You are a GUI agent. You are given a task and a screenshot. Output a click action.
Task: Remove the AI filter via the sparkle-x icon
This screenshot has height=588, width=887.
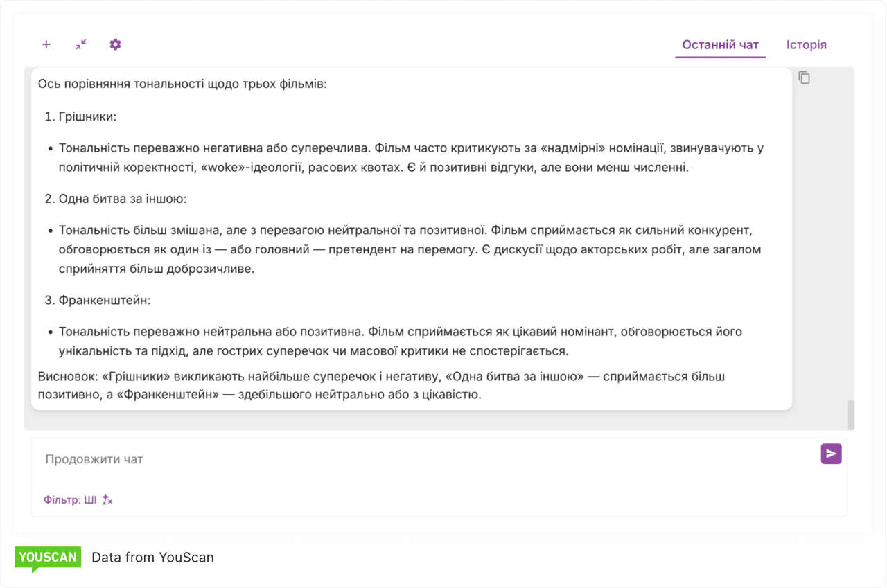tap(105, 499)
